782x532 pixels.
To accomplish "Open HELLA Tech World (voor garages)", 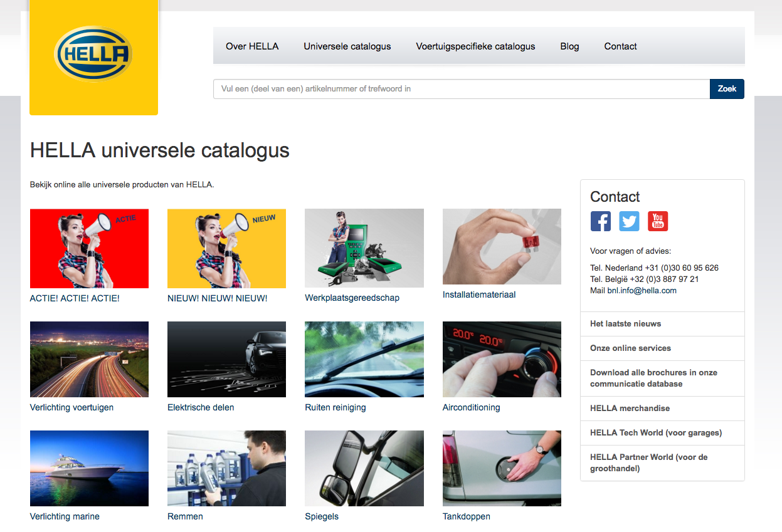I will pyautogui.click(x=656, y=432).
